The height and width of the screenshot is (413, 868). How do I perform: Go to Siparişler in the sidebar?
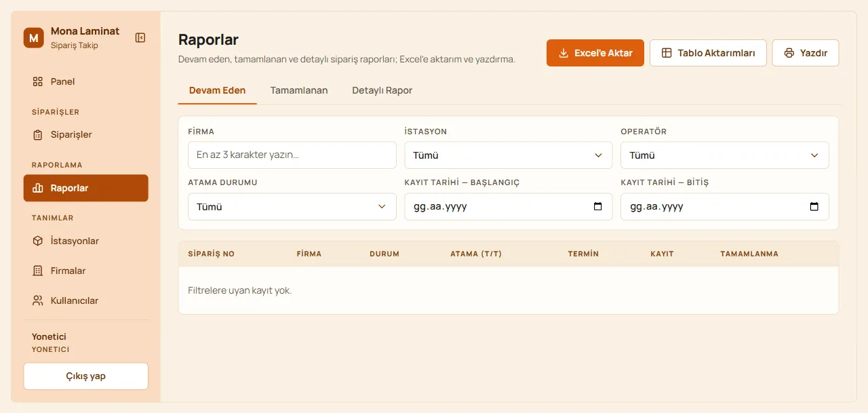coord(86,134)
